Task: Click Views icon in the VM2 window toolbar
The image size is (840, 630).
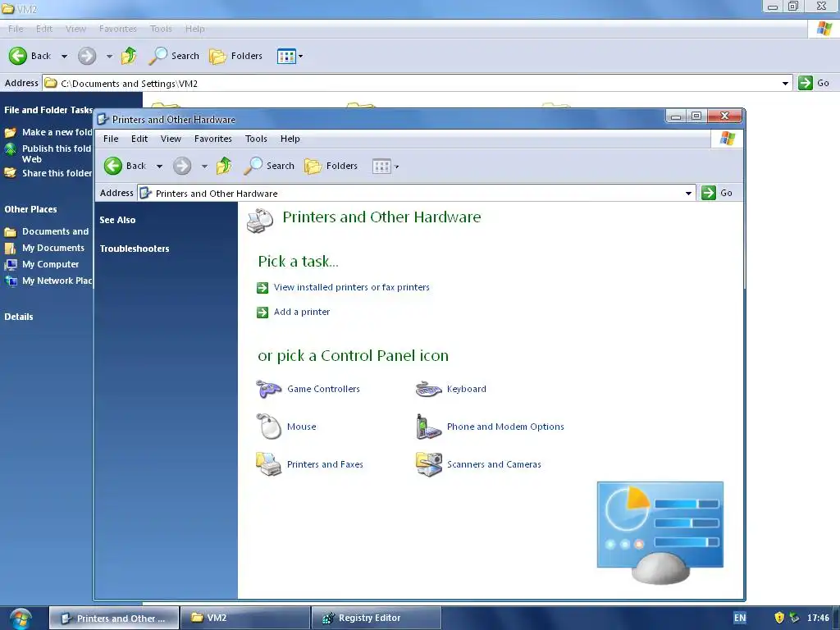Action: click(x=286, y=56)
